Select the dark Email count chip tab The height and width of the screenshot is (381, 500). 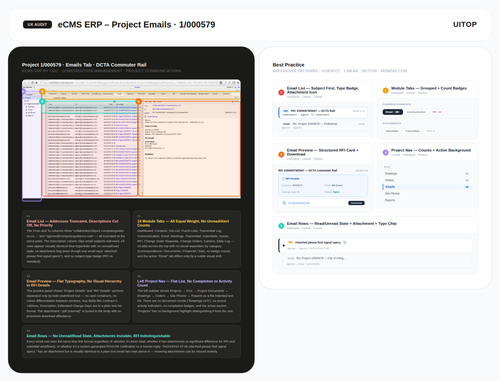[393, 112]
